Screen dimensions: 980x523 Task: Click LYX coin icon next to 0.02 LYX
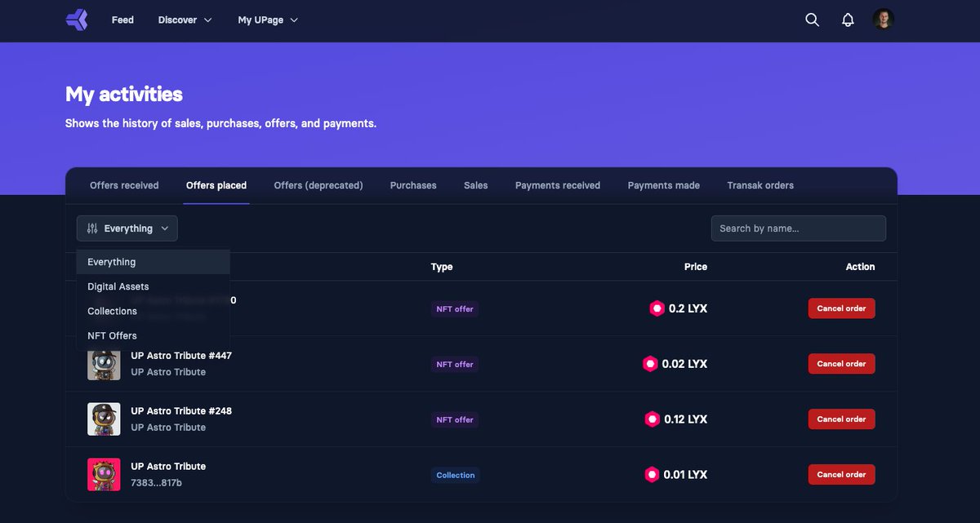(x=650, y=364)
